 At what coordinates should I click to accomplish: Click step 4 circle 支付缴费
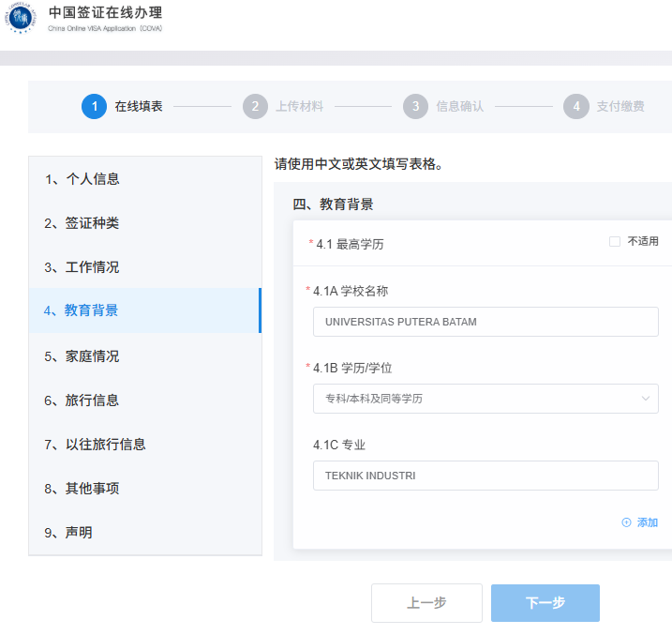coord(576,106)
